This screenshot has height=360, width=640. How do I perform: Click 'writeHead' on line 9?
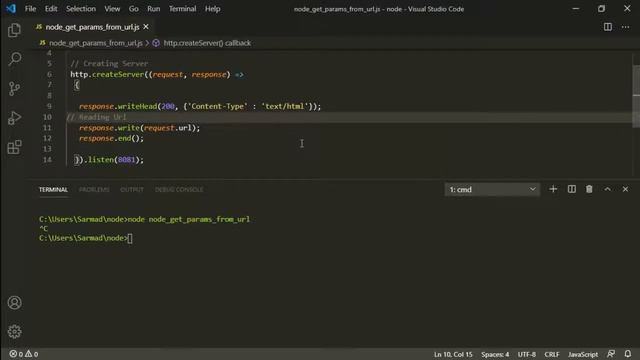coord(137,106)
